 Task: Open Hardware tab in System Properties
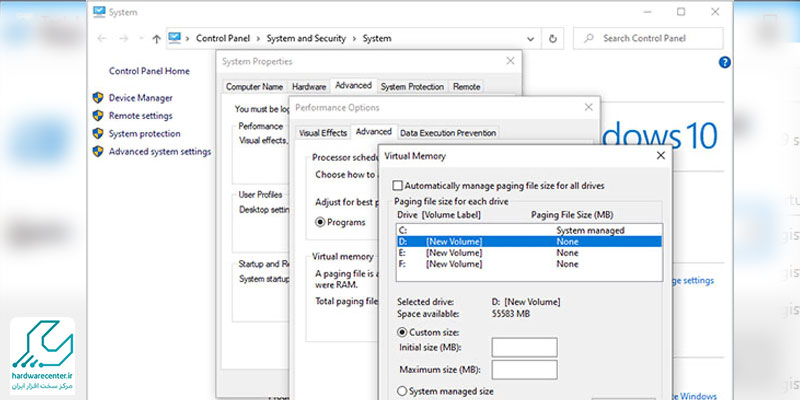coord(309,87)
